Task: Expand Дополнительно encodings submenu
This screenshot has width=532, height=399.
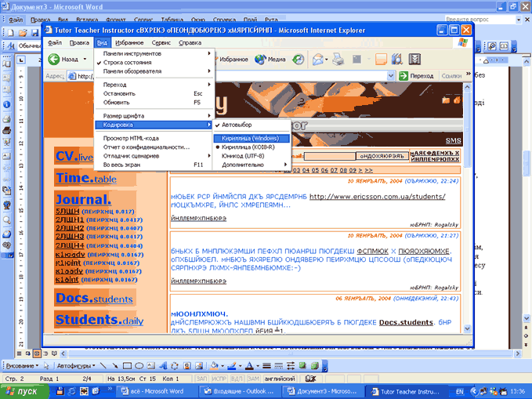Action: pos(252,165)
